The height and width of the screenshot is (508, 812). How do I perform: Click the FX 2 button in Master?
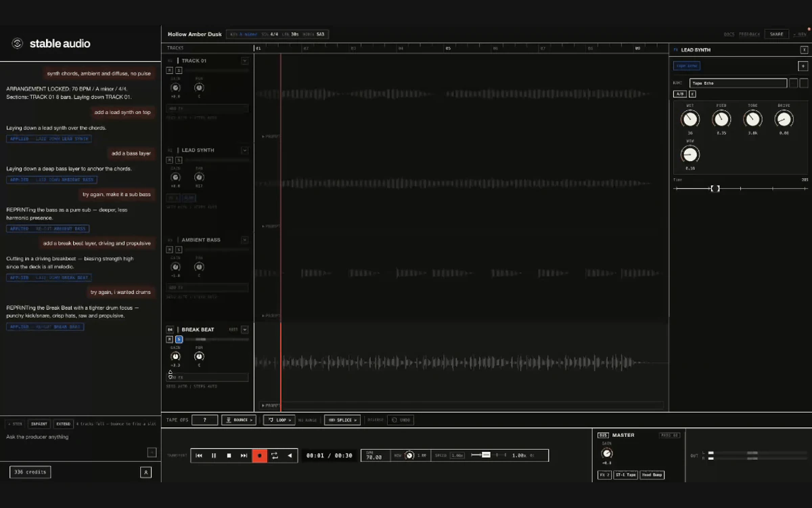(604, 475)
